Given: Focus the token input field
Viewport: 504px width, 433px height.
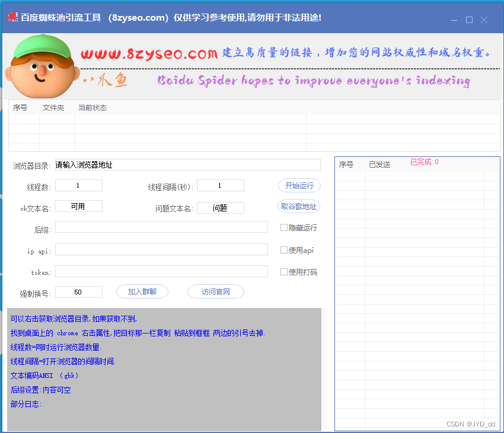Looking at the screenshot, I should (x=161, y=271).
